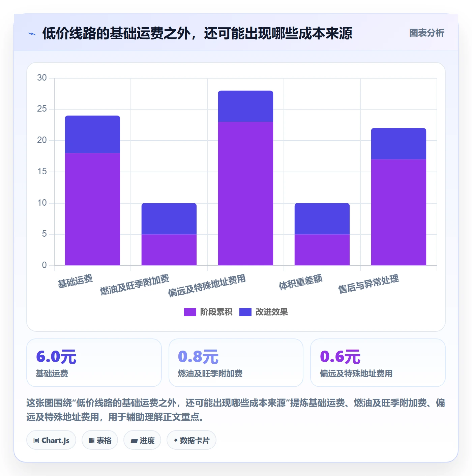Click the 体积重差额 x-axis label

click(x=300, y=282)
